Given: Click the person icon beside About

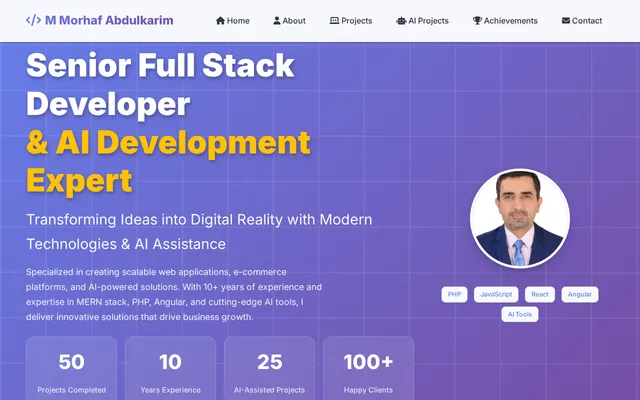Looking at the screenshot, I should pos(277,20).
